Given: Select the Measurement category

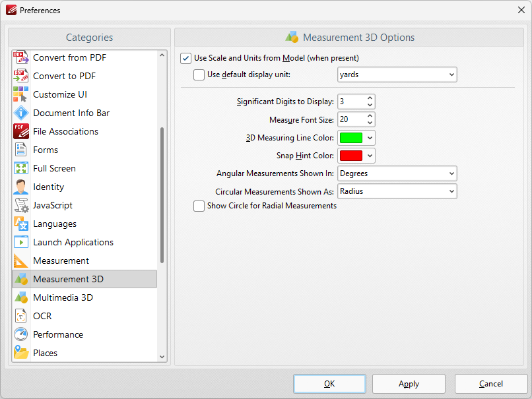Looking at the screenshot, I should (x=84, y=261).
